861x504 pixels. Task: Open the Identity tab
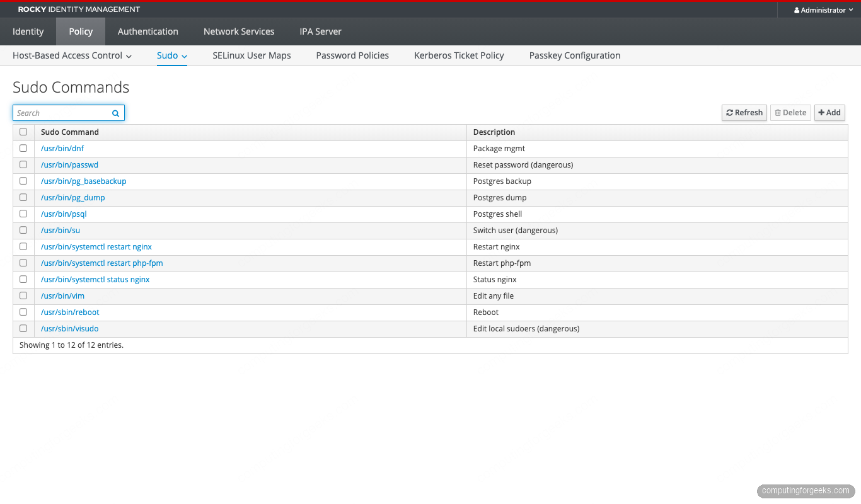point(28,31)
